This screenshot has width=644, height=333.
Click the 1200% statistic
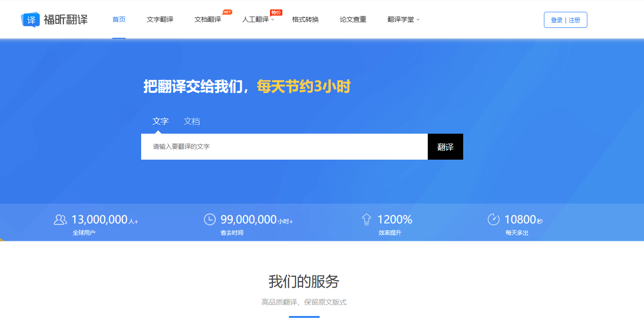click(395, 220)
